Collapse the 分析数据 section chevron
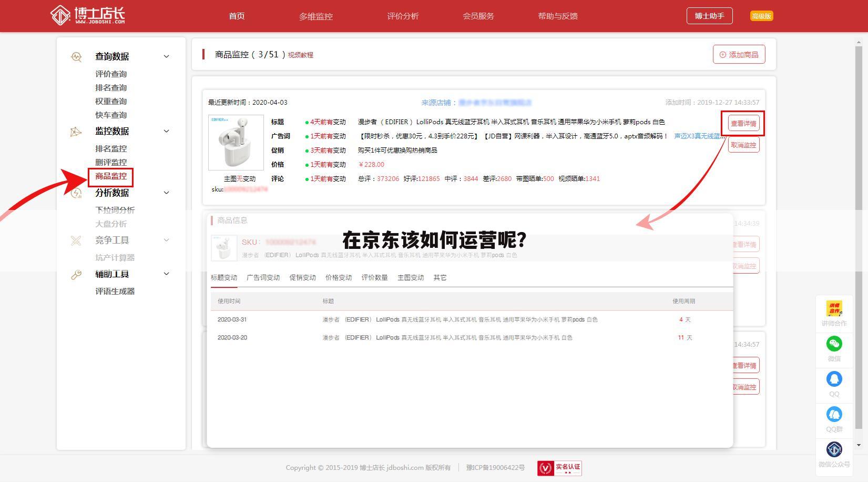Image resolution: width=868 pixels, height=482 pixels. tap(167, 193)
